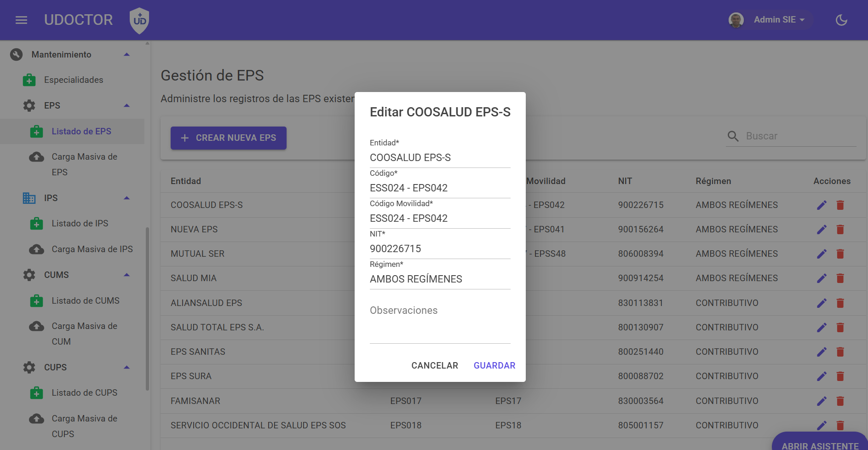This screenshot has height=450, width=868.
Task: Click the CUPS gear icon
Action: point(29,367)
